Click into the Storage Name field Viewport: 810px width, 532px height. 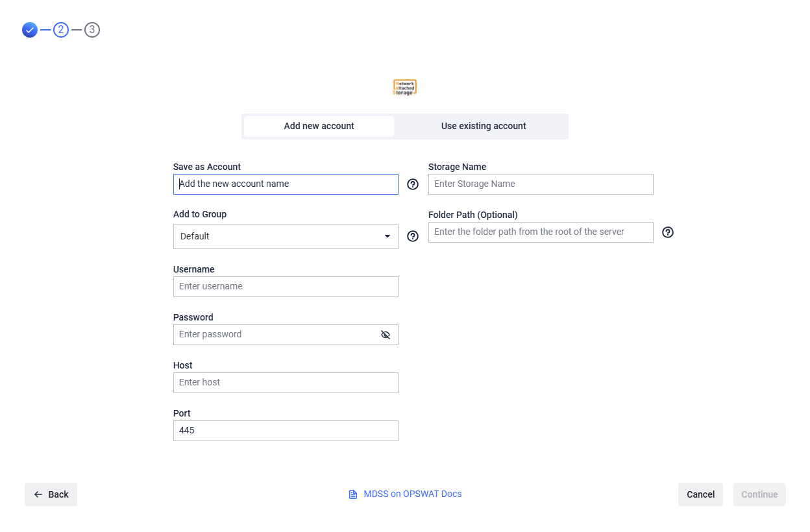[x=541, y=184]
